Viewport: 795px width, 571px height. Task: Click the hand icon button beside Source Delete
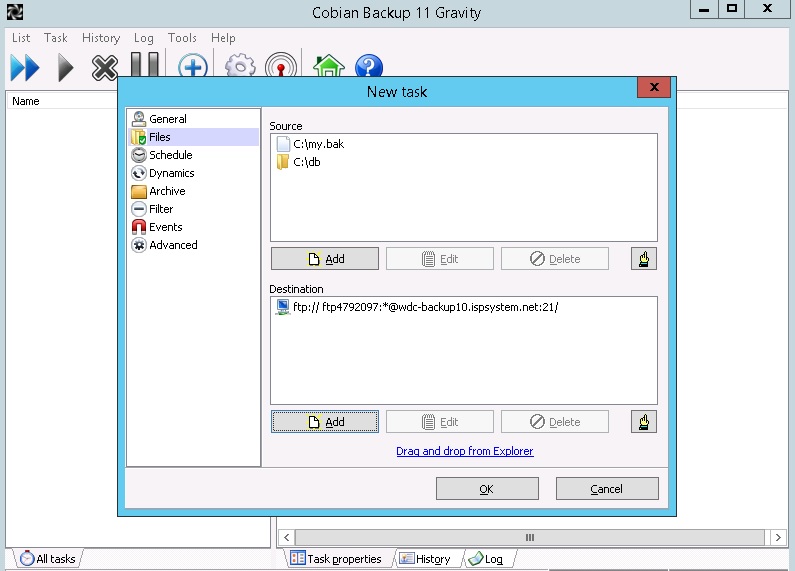tap(644, 259)
